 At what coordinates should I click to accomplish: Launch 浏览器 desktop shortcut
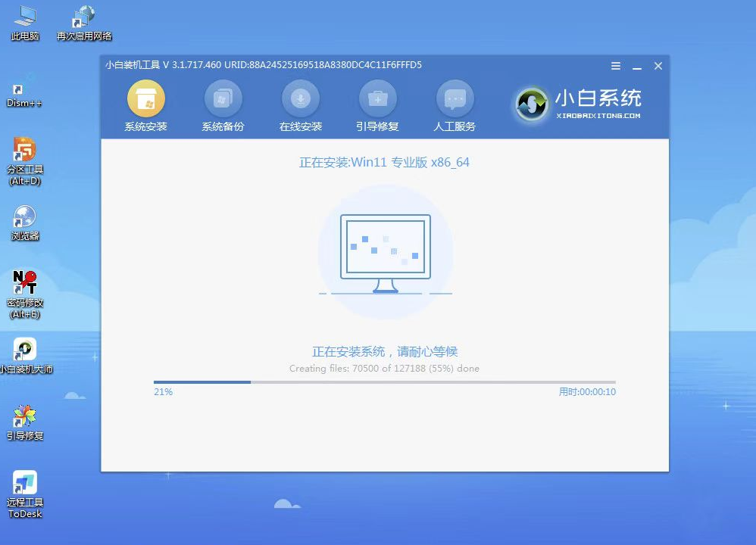(24, 223)
